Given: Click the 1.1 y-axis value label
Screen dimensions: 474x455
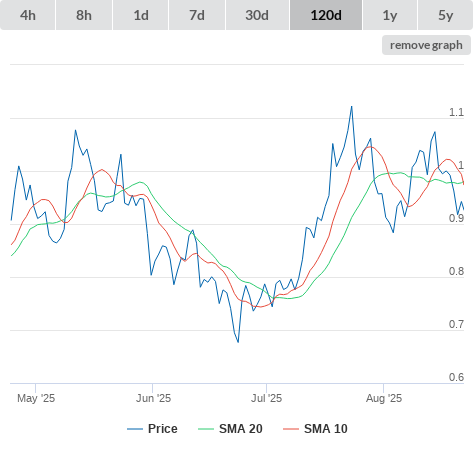Looking at the screenshot, I should [x=456, y=112].
